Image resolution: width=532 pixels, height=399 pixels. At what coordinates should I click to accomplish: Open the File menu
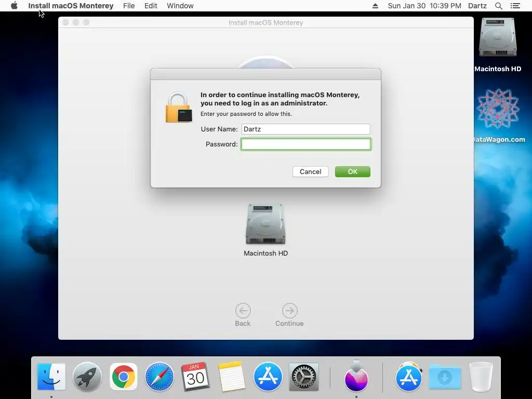(129, 6)
